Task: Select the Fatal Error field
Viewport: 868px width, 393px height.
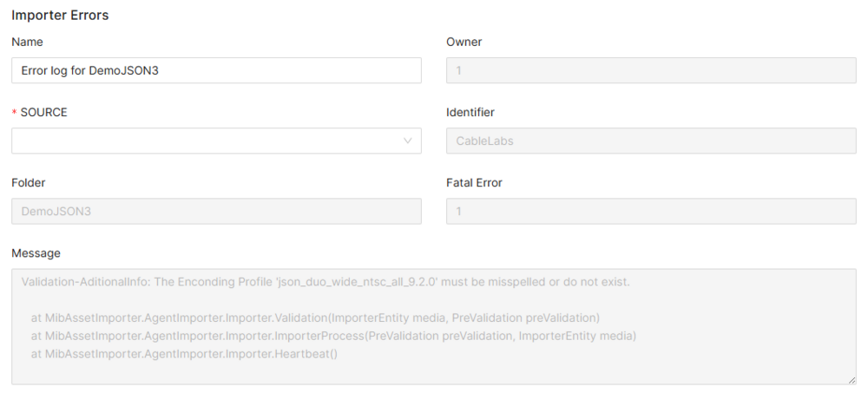Action: [651, 211]
